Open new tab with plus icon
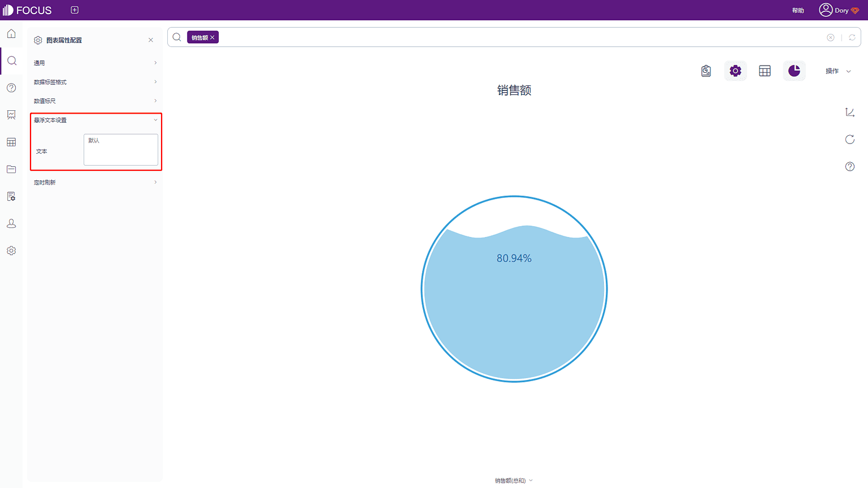 click(x=75, y=10)
